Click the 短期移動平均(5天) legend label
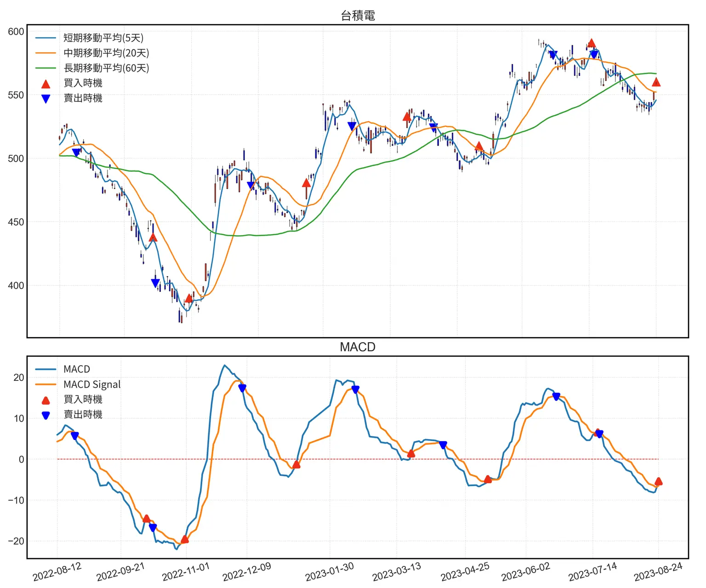 [103, 38]
